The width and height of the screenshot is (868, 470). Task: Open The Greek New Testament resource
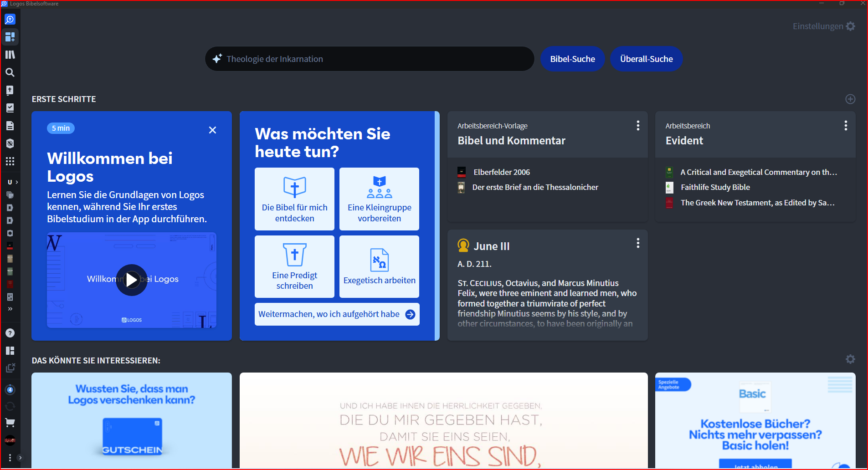(x=757, y=203)
